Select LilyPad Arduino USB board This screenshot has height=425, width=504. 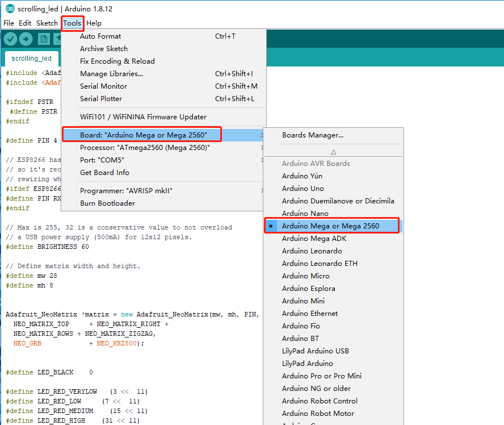coord(333,351)
